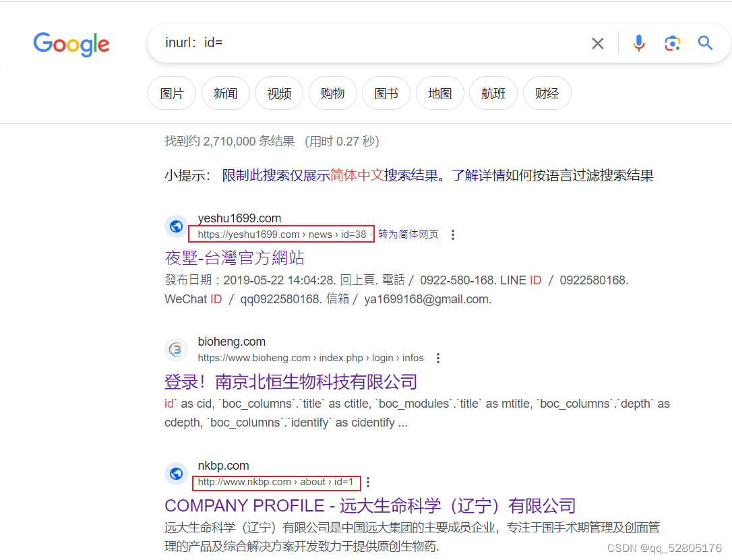Image resolution: width=732 pixels, height=560 pixels.
Task: Click the bioheng.com site name
Action: (x=232, y=342)
